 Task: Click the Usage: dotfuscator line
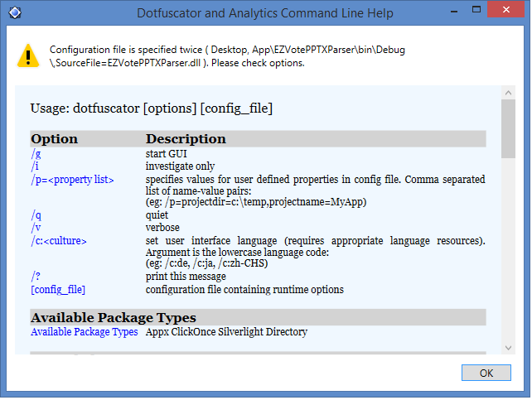pyautogui.click(x=152, y=108)
